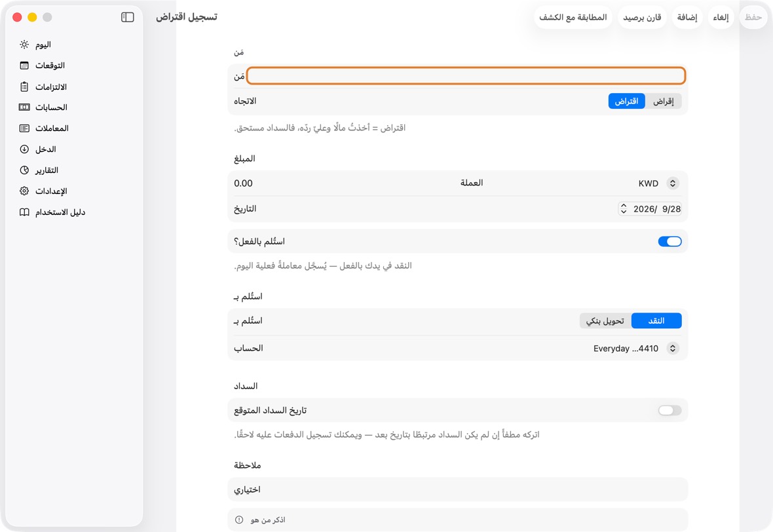
Task: Click the العملة currency label
Action: pyautogui.click(x=472, y=183)
